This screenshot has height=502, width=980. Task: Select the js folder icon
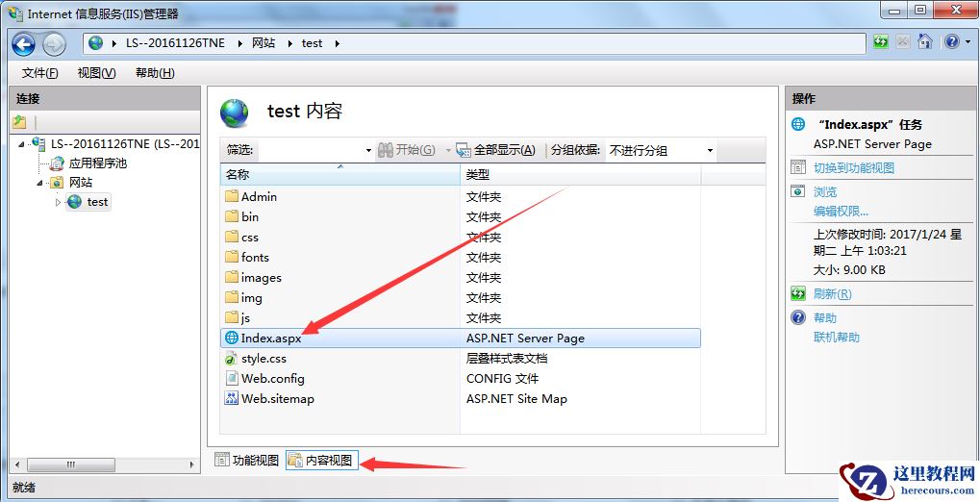pos(232,317)
